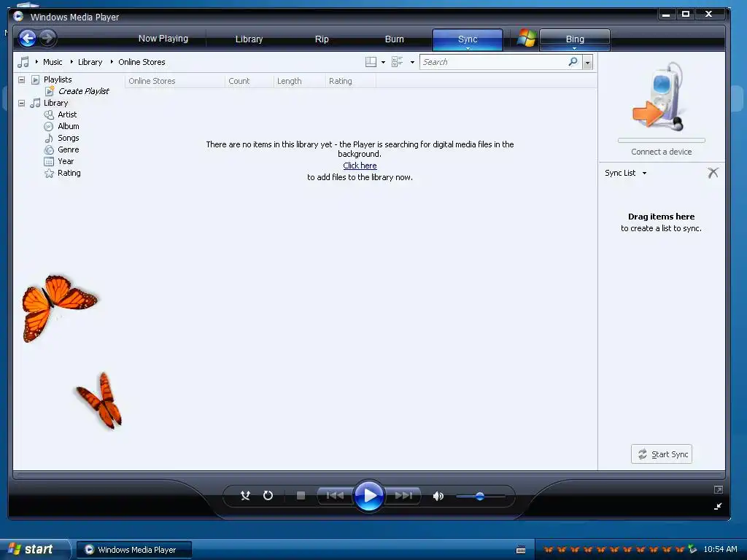This screenshot has height=560, width=747.
Task: Click the Forward navigation arrow
Action: [47, 38]
